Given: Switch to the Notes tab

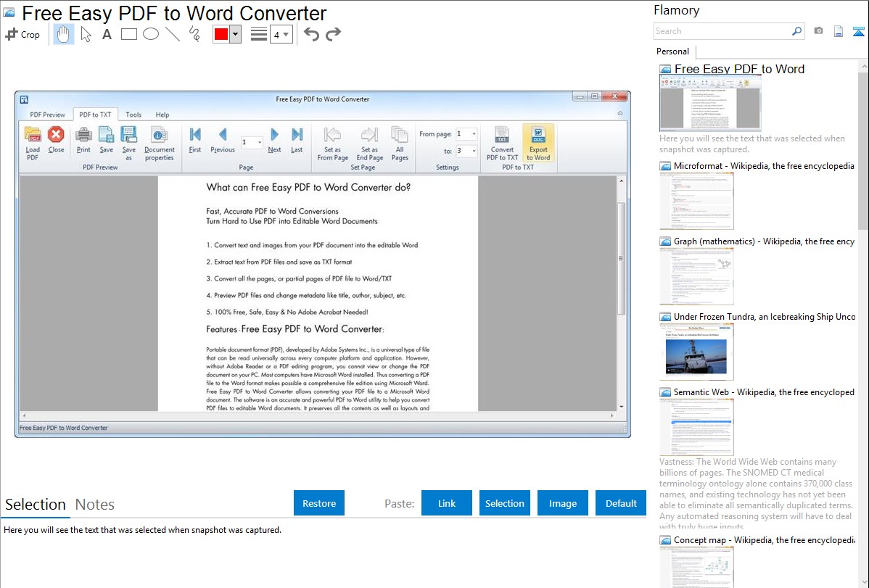Looking at the screenshot, I should [95, 505].
